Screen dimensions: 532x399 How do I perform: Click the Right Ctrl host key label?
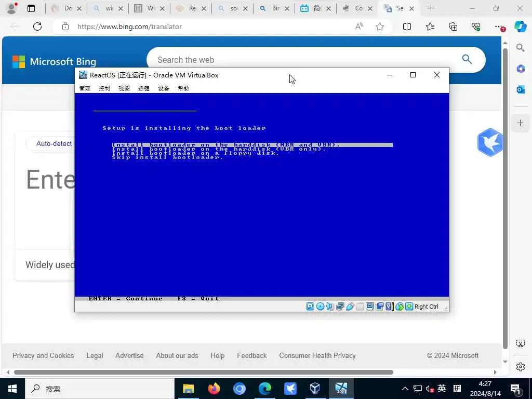point(427,307)
